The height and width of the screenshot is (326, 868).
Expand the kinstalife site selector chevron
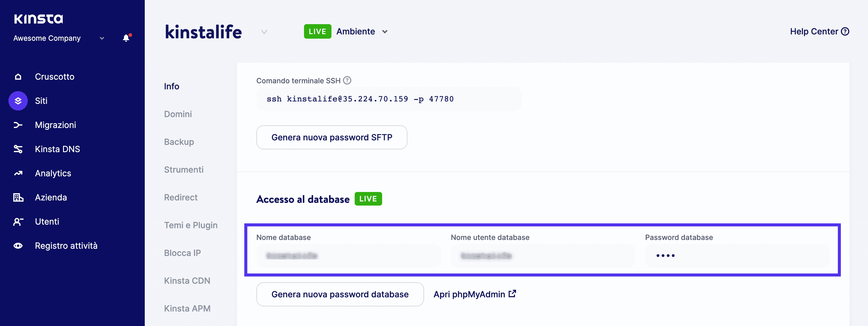(x=264, y=32)
